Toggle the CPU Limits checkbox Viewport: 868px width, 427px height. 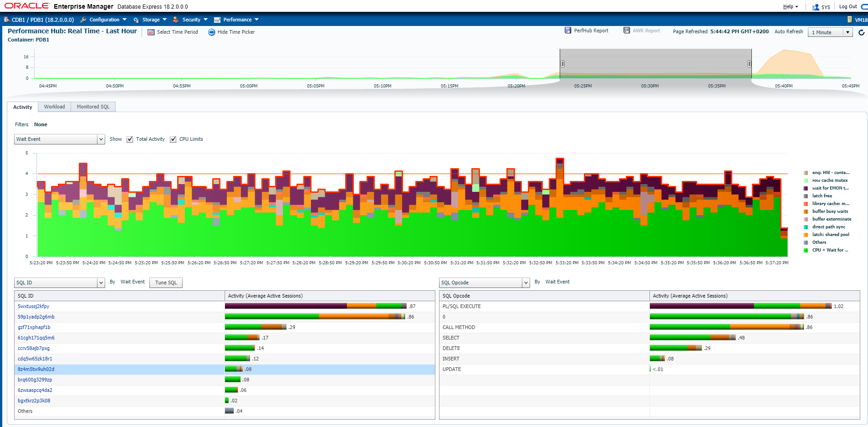173,139
